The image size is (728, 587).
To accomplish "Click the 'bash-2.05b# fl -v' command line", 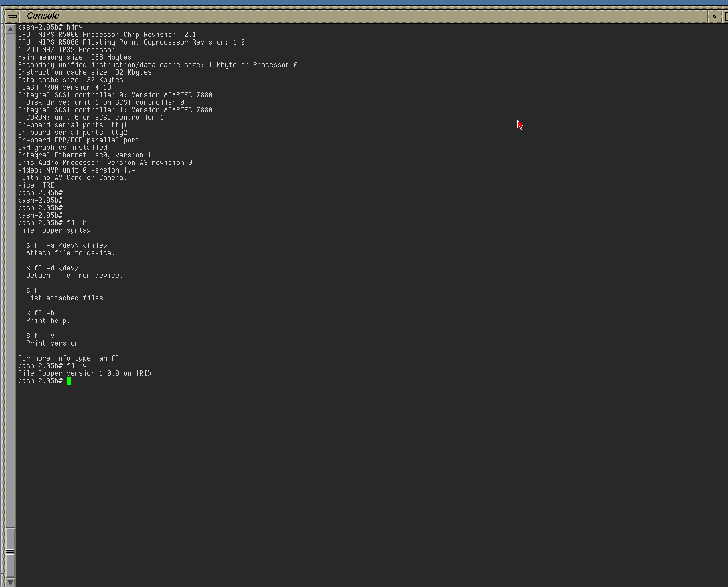I will (53, 366).
